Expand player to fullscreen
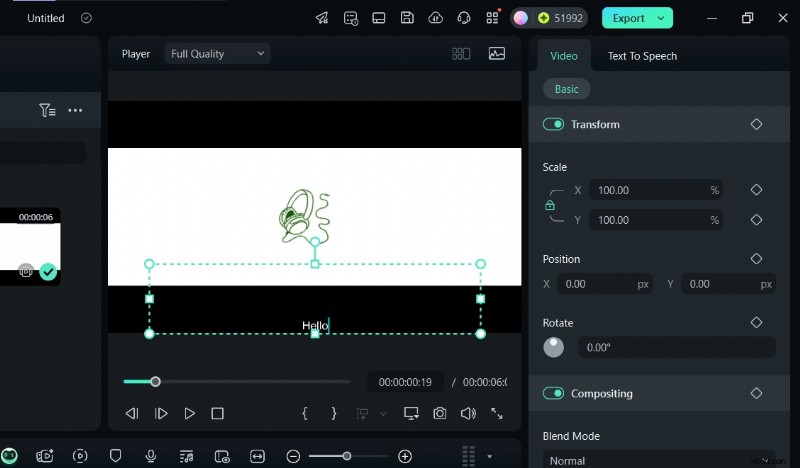Image resolution: width=800 pixels, height=468 pixels. 497,413
